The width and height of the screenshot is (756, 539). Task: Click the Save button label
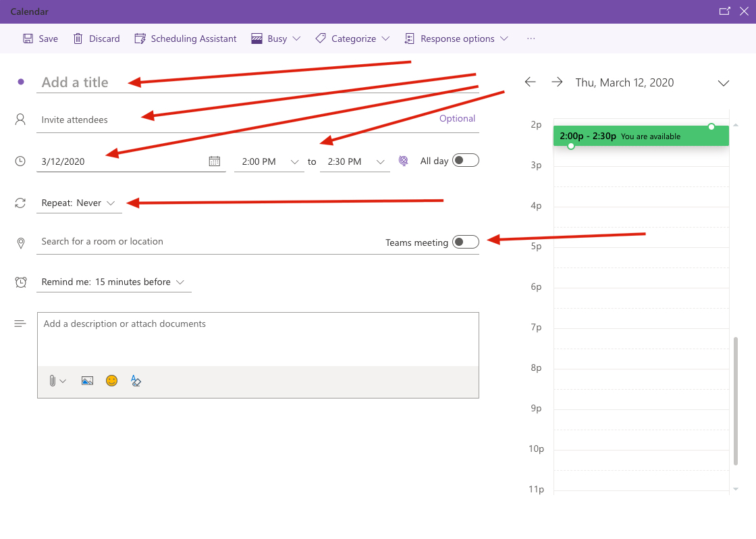click(x=48, y=38)
